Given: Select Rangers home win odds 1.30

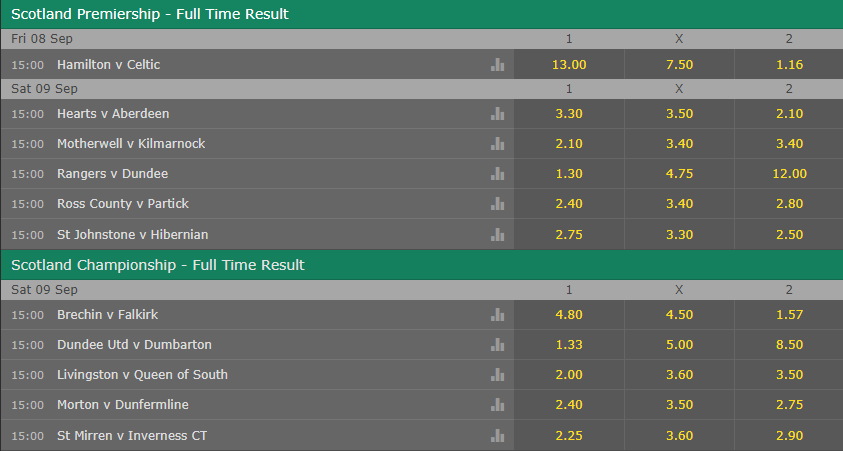Looking at the screenshot, I should click(x=569, y=174).
